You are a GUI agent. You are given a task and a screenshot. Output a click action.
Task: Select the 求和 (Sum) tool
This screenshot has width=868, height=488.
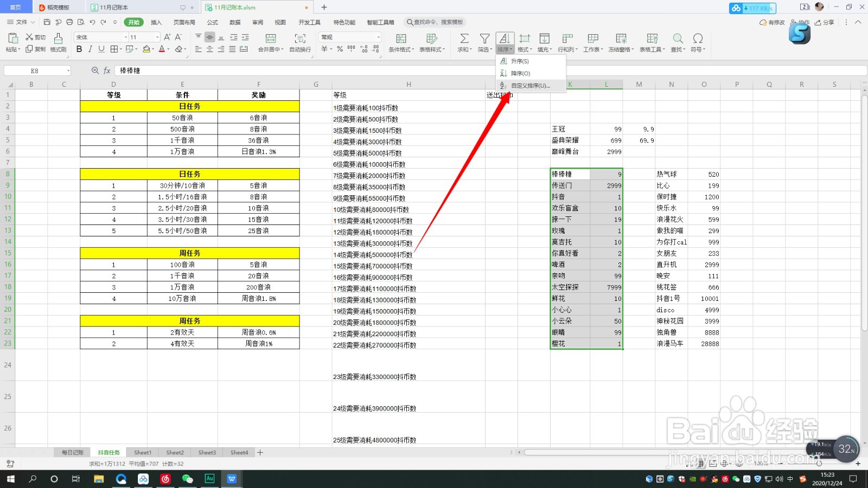coord(464,42)
